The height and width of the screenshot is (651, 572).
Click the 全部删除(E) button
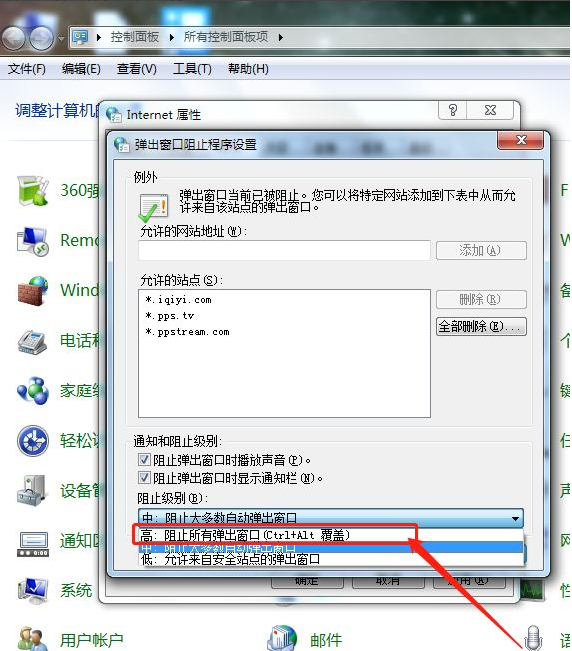pos(481,326)
